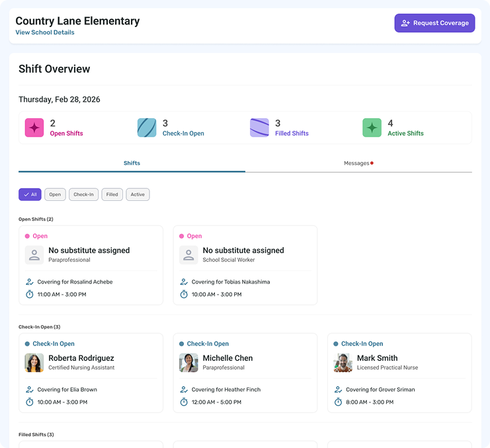
Task: Click the timer icon in Roberta Rodriguez's card
Action: pyautogui.click(x=30, y=402)
